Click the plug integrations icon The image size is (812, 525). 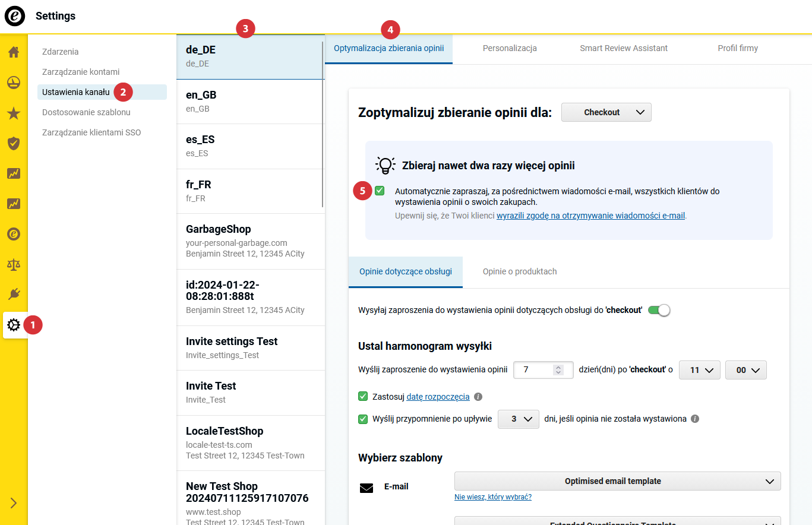[14, 294]
